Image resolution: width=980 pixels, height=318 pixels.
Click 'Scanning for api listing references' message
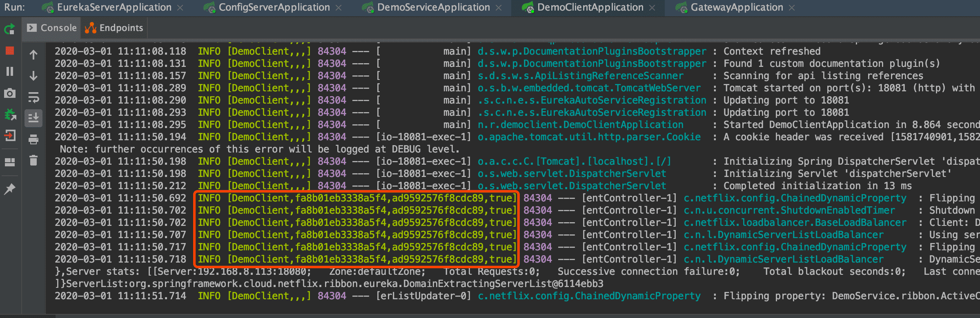point(824,76)
